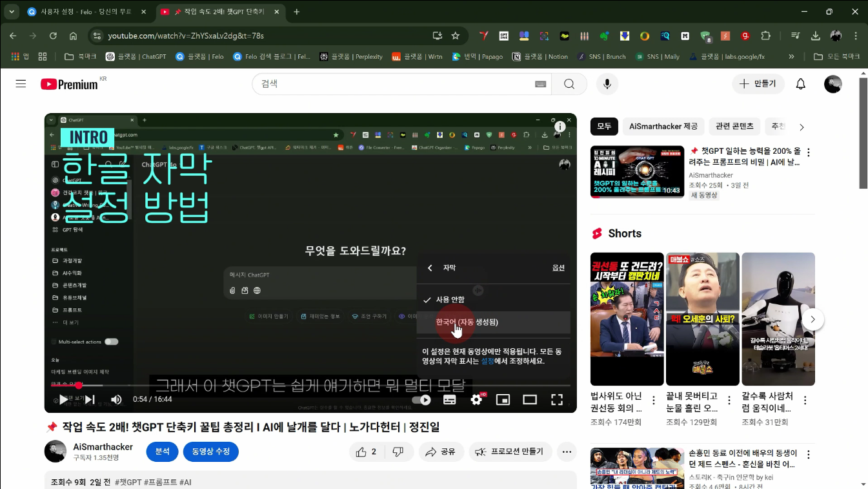Open more actions menu below the video

coord(567,452)
